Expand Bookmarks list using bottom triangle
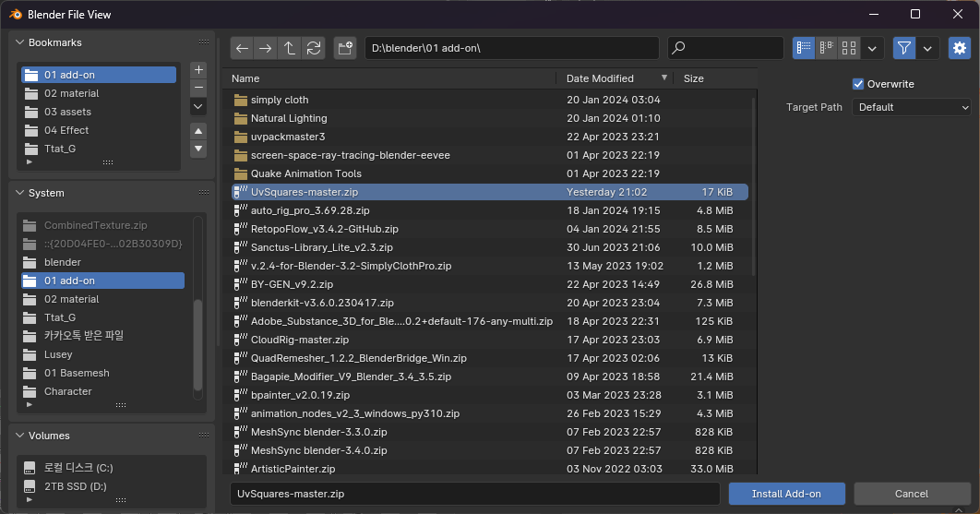 pyautogui.click(x=29, y=162)
